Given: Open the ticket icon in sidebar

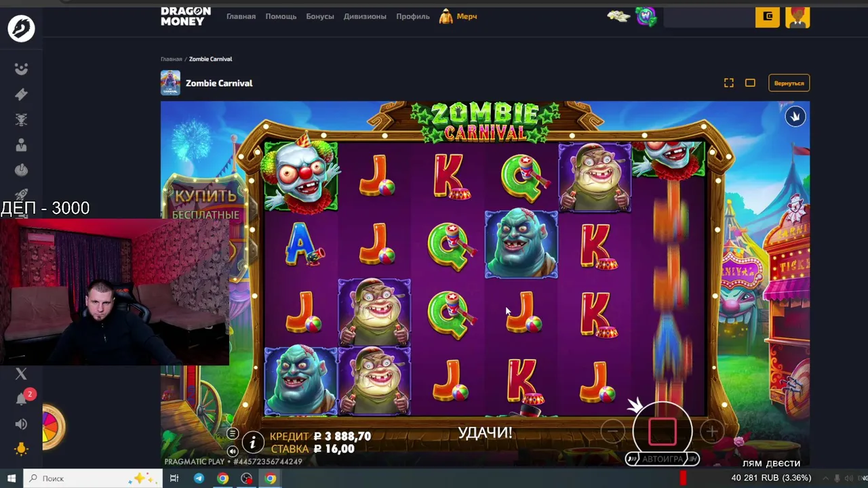Looking at the screenshot, I should [21, 94].
